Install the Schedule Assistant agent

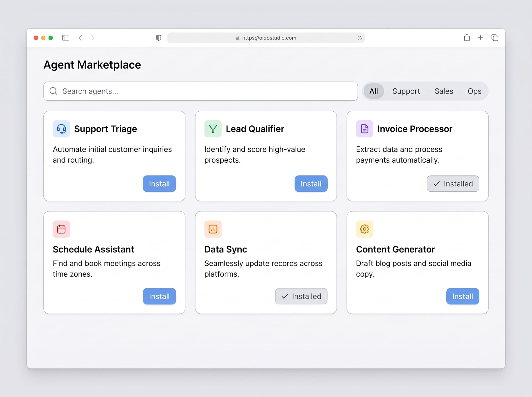[x=159, y=296]
